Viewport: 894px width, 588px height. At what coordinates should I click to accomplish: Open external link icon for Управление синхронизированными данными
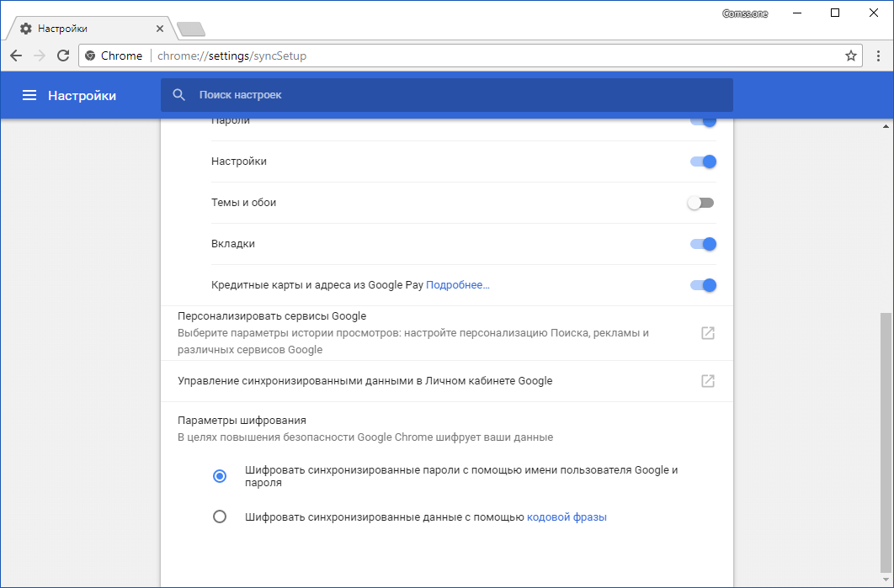pyautogui.click(x=708, y=380)
